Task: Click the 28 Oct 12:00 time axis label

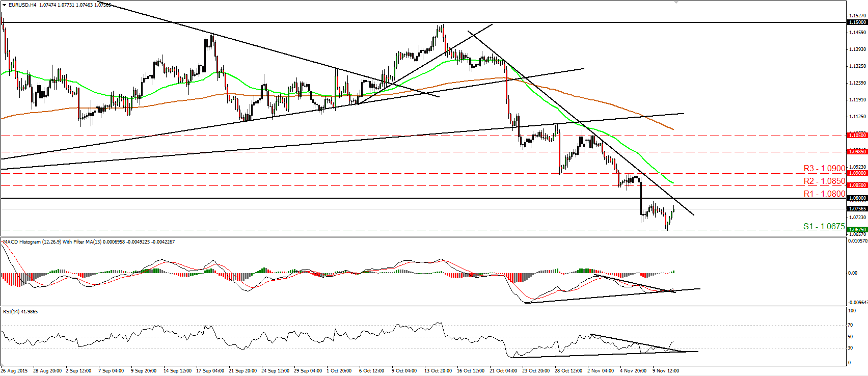Action: point(568,370)
